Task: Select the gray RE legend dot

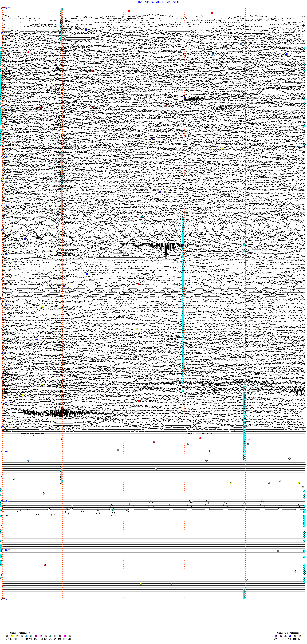Action: point(295,636)
